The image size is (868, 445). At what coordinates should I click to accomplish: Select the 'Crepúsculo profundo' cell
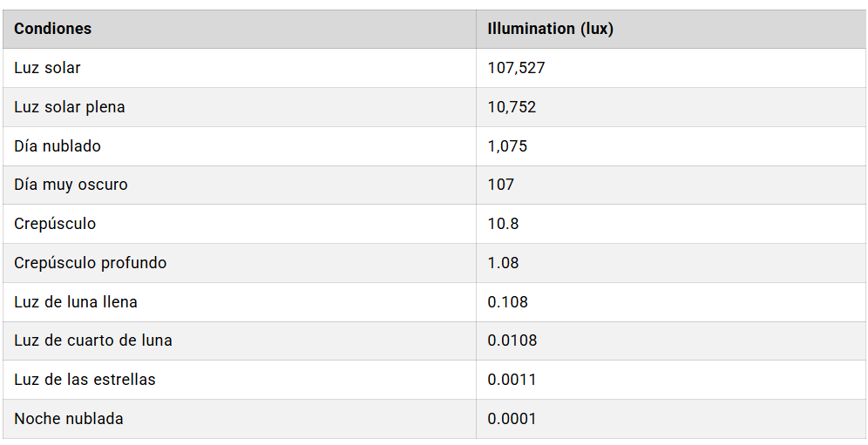pos(91,263)
